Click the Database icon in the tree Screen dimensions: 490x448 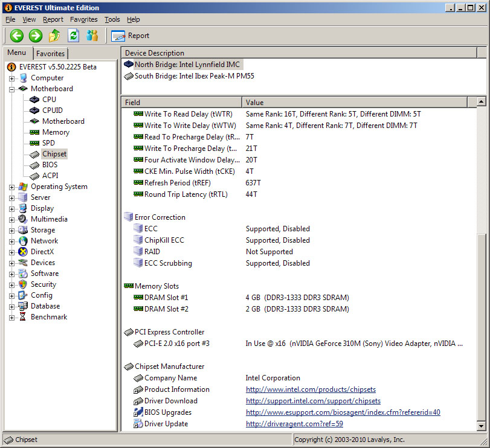pos(23,306)
